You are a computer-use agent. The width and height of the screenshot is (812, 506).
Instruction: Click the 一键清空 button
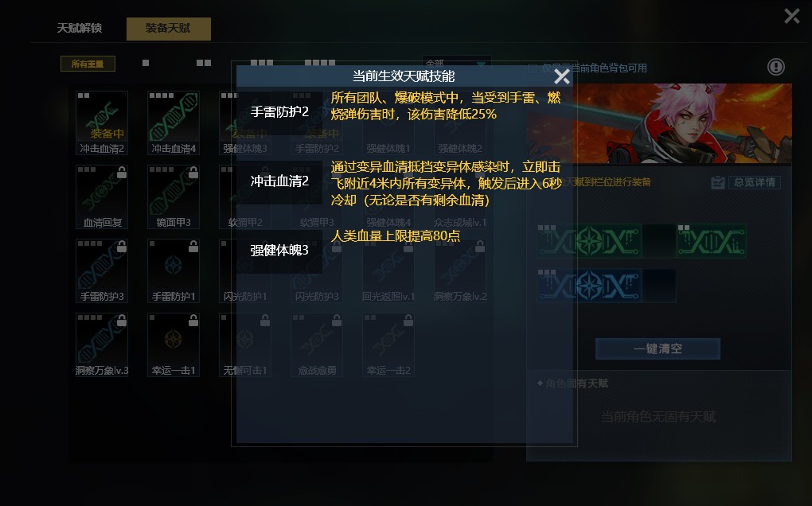coord(658,348)
